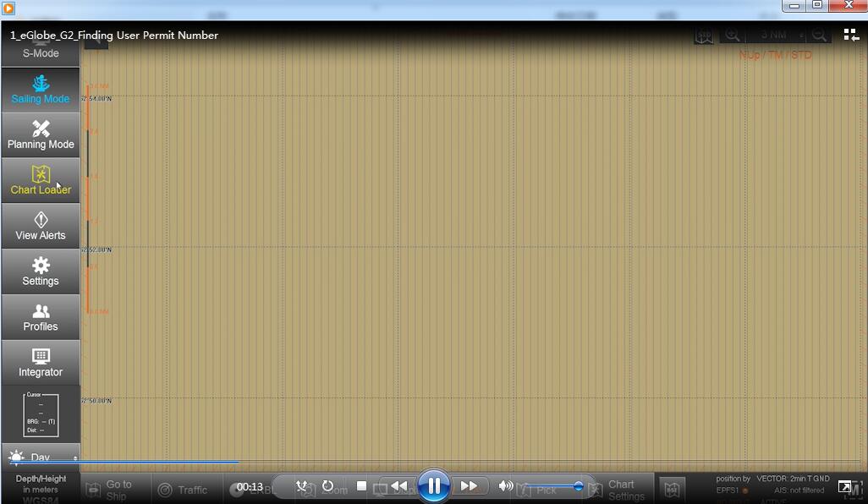Click the previous/rewind button

(x=399, y=485)
